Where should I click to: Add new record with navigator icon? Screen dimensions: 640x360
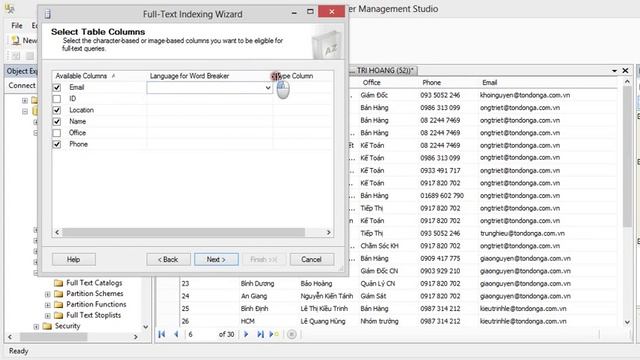point(274,334)
